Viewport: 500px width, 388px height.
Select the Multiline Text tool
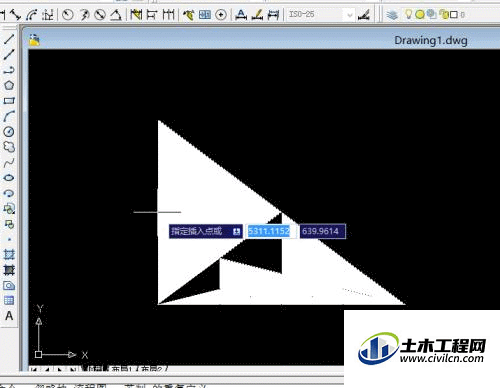point(9,316)
